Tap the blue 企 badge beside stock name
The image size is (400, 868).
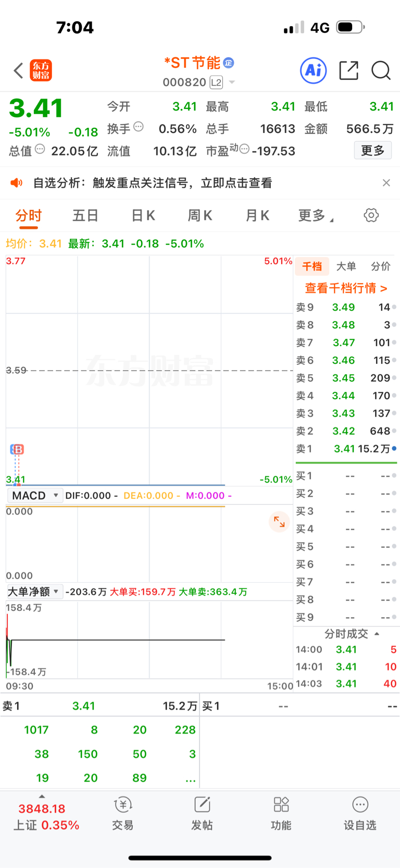pos(229,63)
